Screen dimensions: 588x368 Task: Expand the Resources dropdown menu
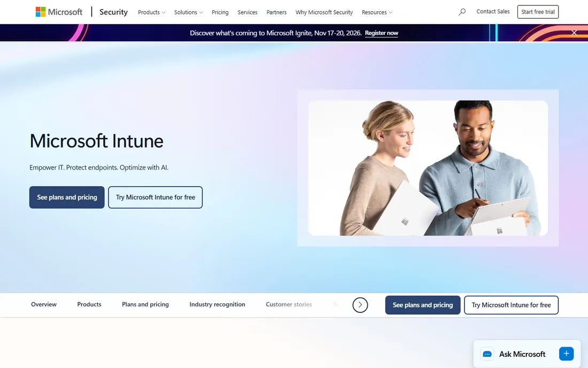point(377,12)
